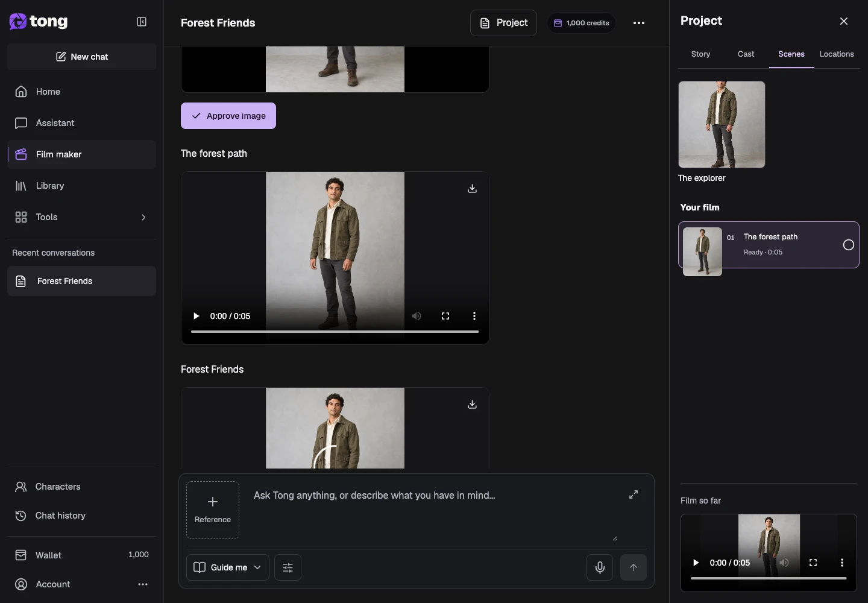Close the Project panel
868x603 pixels.
844,21
